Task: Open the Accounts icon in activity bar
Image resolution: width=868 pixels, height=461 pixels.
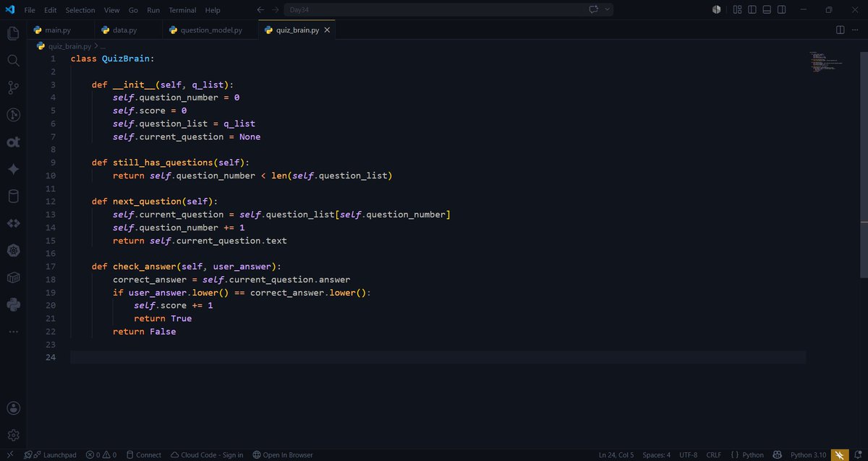Action: tap(13, 408)
